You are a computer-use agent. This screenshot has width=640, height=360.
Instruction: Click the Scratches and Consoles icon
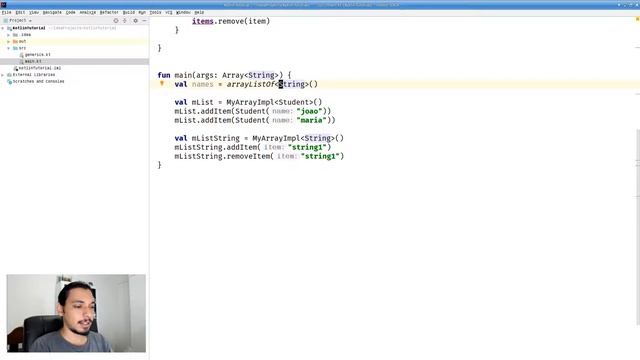tap(9, 82)
